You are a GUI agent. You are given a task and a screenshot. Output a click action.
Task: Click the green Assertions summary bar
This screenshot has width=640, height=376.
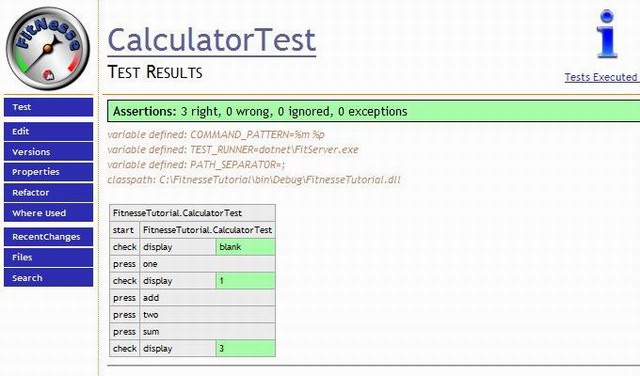pos(373,111)
